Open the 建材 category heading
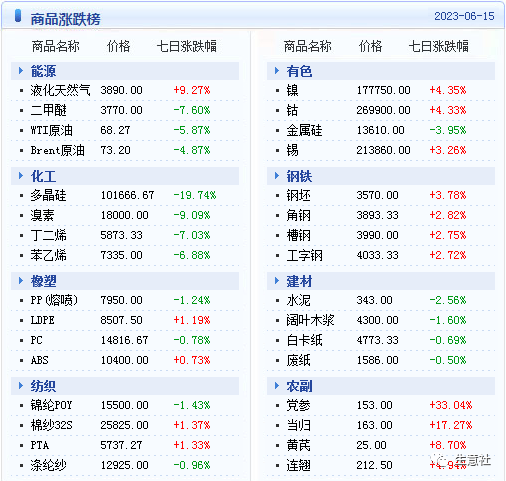 point(299,281)
